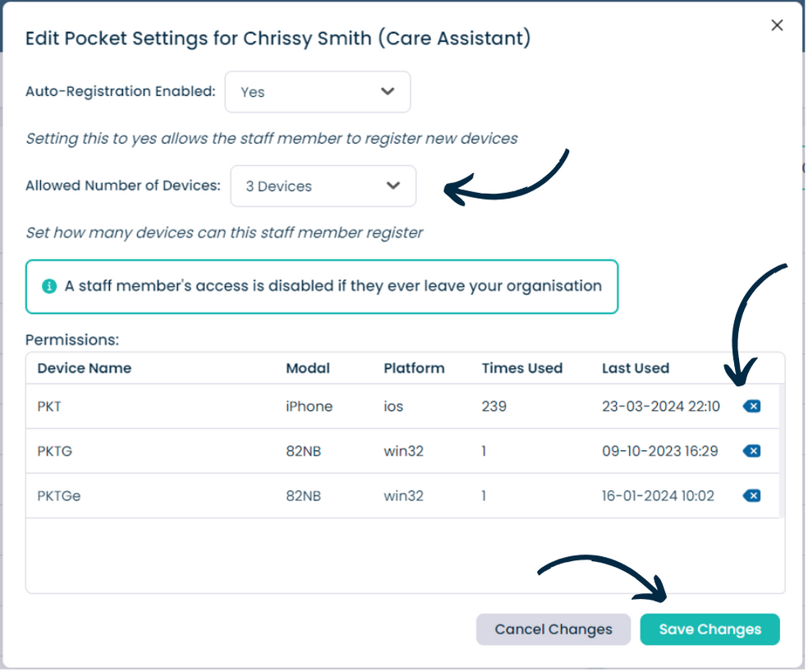The image size is (808, 672).
Task: Delete the PKTGe device entry
Action: click(753, 497)
